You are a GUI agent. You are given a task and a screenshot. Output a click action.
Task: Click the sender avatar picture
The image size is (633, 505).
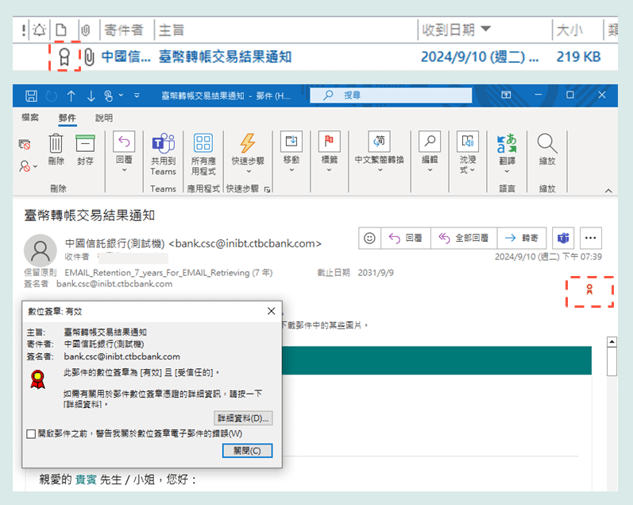(40, 250)
